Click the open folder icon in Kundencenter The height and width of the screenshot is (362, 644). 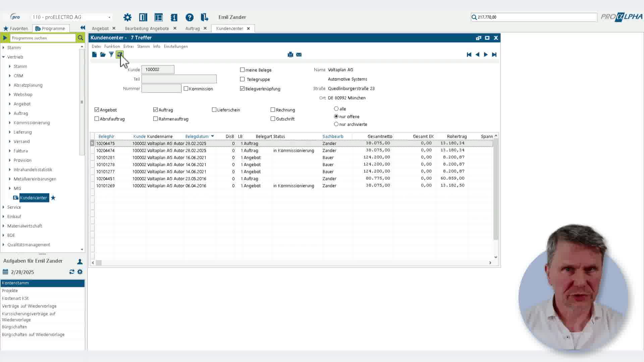[x=103, y=55]
